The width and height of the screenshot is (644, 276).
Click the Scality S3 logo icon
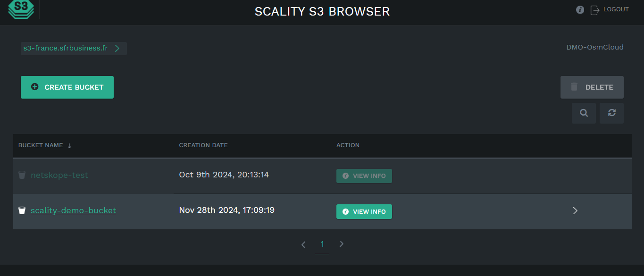pyautogui.click(x=21, y=9)
